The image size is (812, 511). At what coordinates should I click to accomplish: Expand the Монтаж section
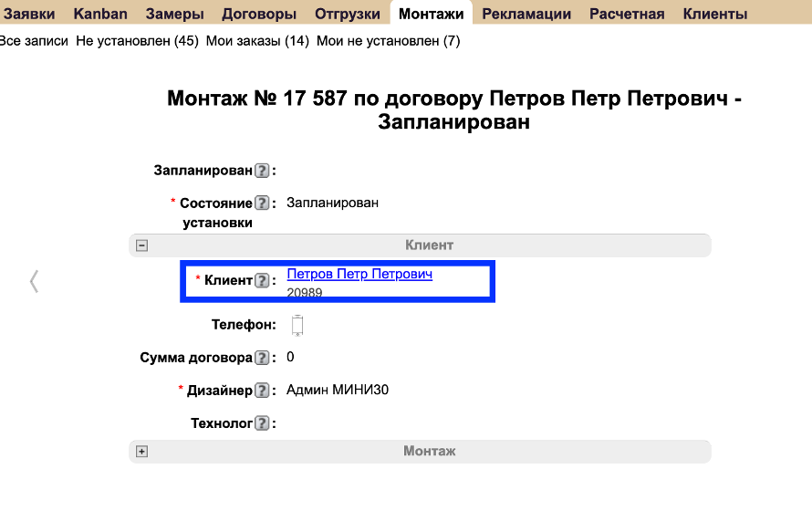[x=142, y=452]
